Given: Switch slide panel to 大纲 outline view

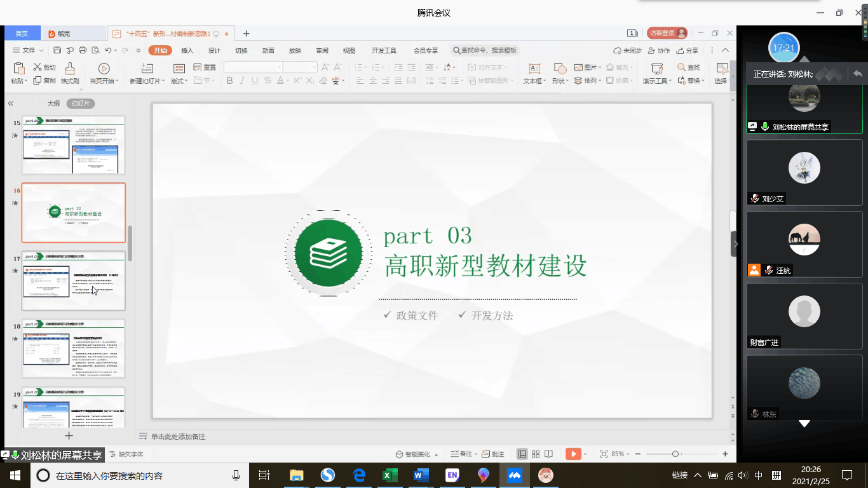Looking at the screenshot, I should click(x=53, y=104).
